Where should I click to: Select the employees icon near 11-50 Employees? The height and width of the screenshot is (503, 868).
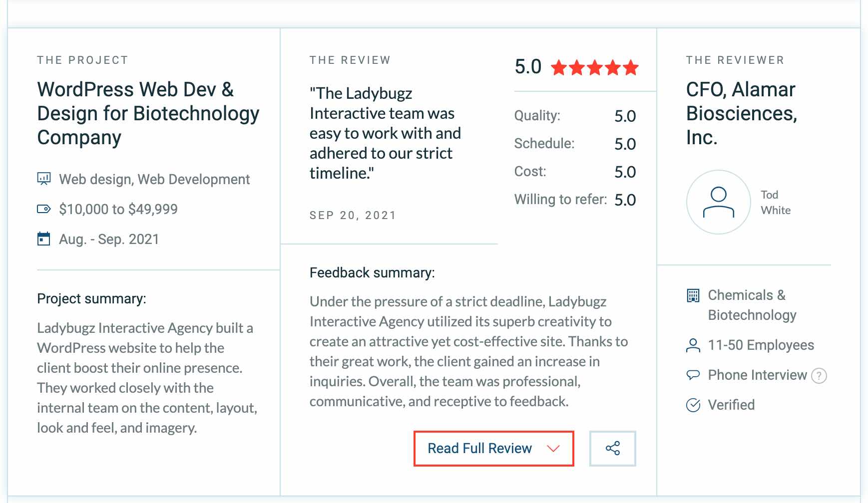pyautogui.click(x=693, y=344)
